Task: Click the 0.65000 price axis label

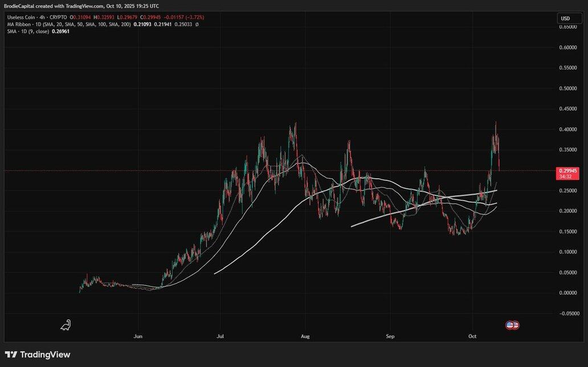Action: 569,27
